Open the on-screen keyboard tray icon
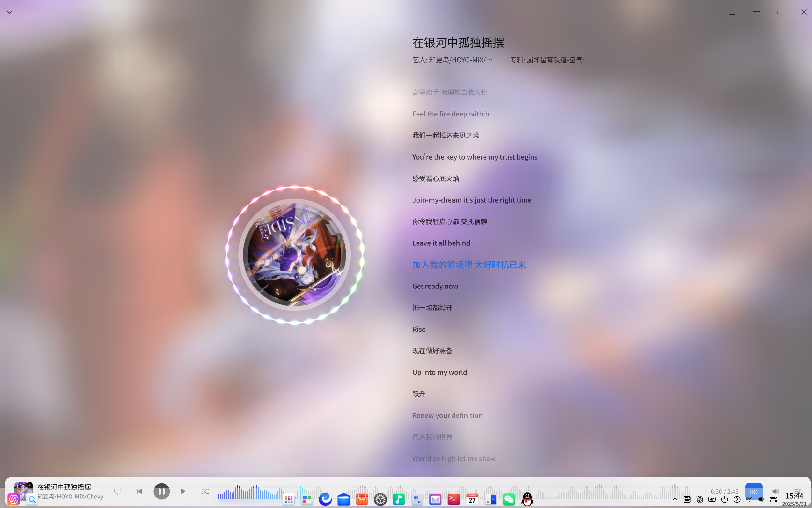 pos(687,500)
